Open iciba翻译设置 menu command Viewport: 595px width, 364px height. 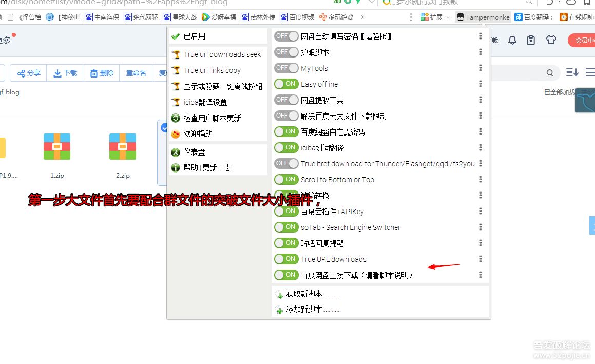[218, 103]
